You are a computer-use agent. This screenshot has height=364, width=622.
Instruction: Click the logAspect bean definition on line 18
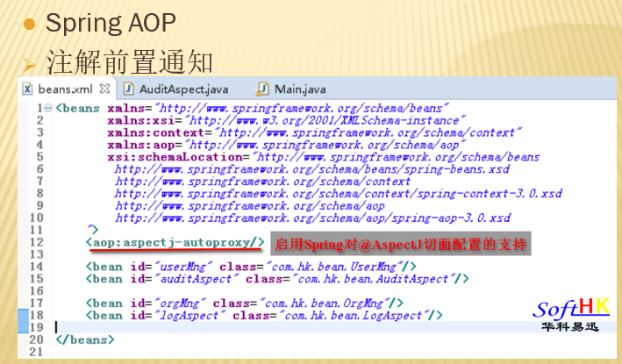pos(264,316)
